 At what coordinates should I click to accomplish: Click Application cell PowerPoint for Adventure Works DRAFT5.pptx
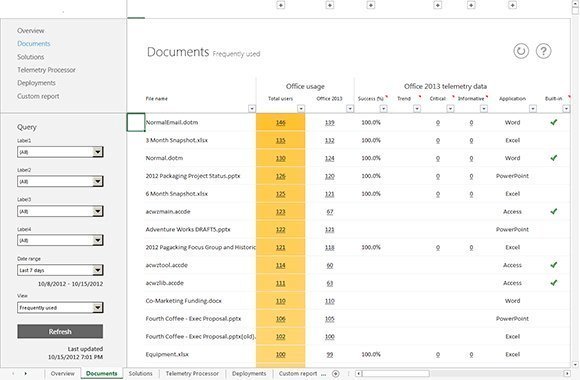[512, 229]
